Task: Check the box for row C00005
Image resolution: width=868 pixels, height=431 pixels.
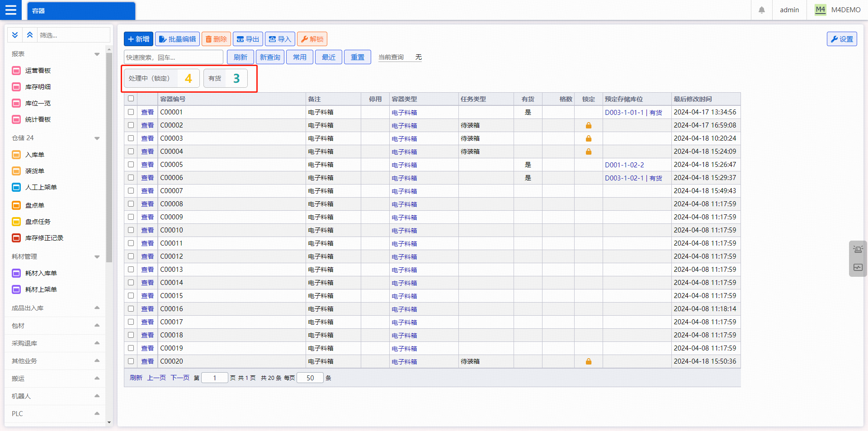Action: [131, 164]
